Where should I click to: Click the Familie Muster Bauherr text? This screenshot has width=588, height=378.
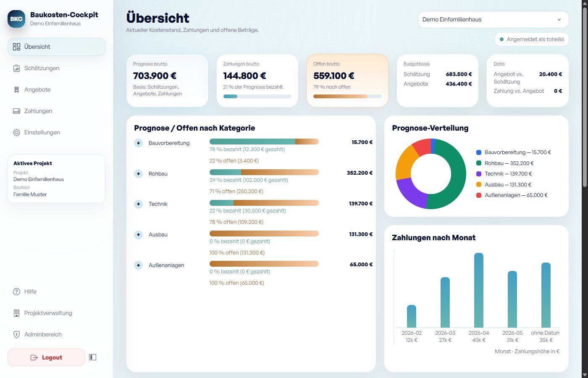(x=30, y=194)
